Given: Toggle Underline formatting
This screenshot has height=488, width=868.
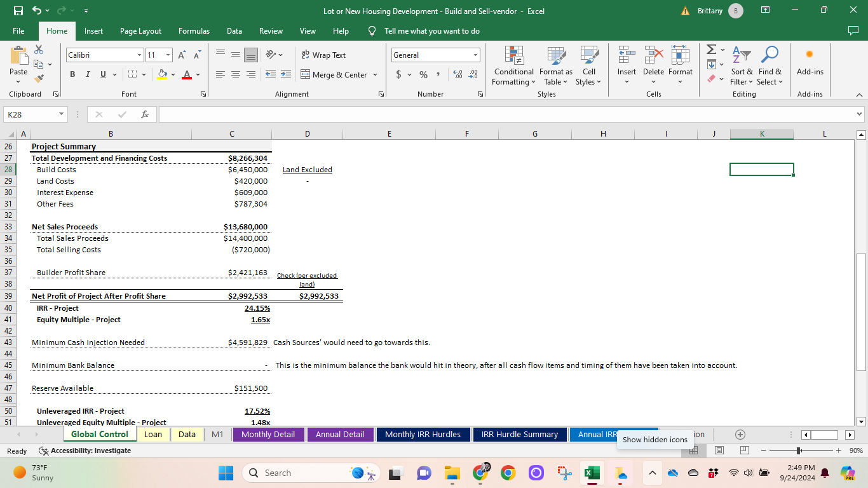Looking at the screenshot, I should point(103,74).
